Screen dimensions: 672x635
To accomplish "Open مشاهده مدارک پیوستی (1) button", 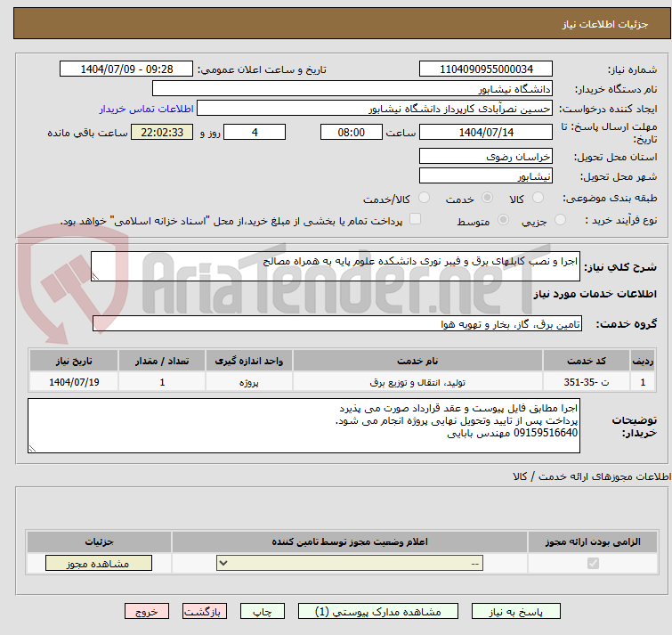I will point(378,612).
